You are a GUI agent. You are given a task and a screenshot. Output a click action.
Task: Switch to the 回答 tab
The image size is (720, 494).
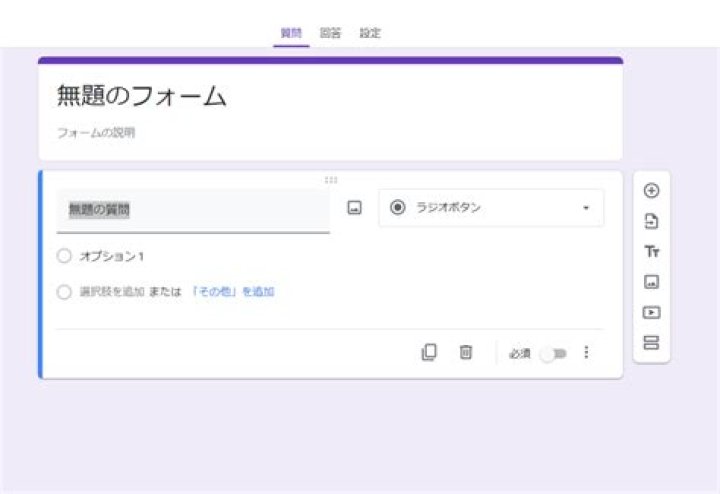tap(330, 33)
